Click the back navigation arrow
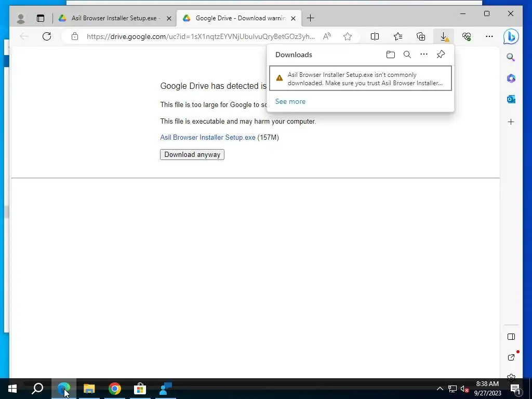532x399 pixels. click(24, 36)
